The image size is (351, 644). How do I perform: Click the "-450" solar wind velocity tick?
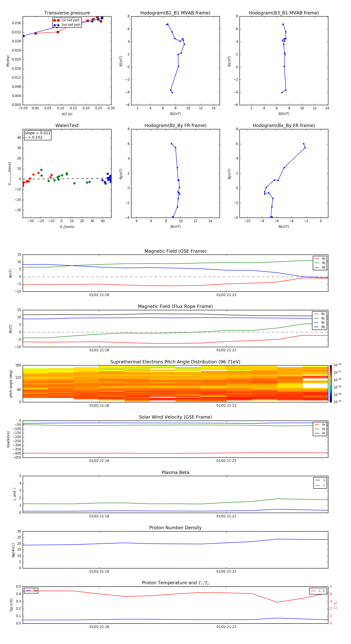17,457
